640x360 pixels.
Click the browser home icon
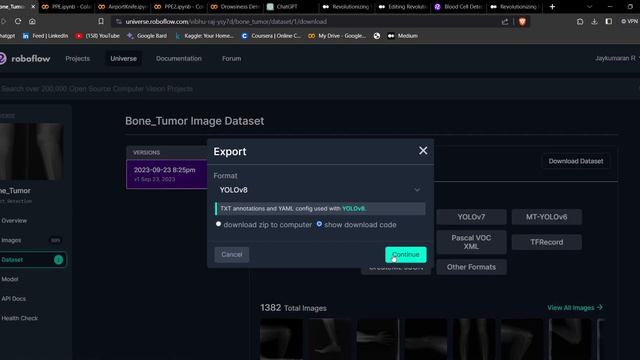tap(32, 21)
